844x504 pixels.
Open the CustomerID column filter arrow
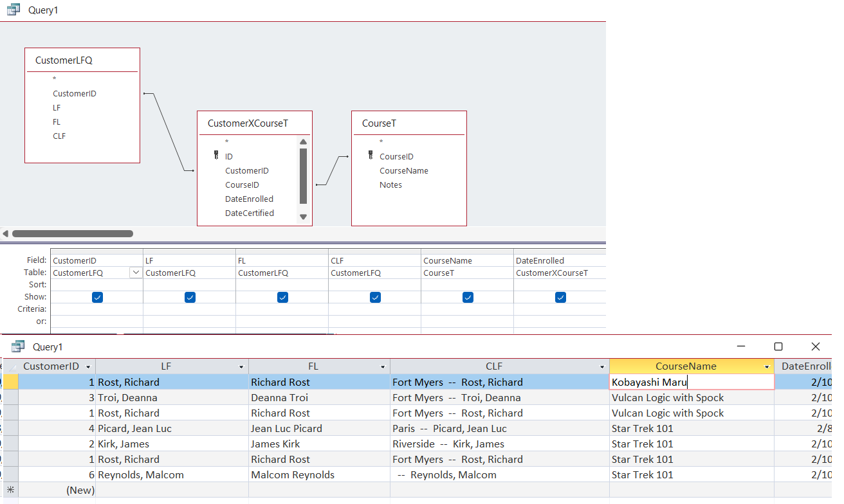(89, 366)
